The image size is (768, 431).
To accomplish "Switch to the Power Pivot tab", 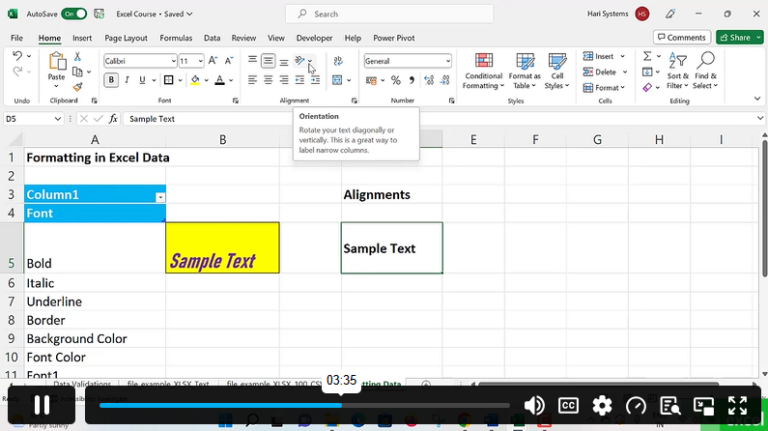I will 394,38.
